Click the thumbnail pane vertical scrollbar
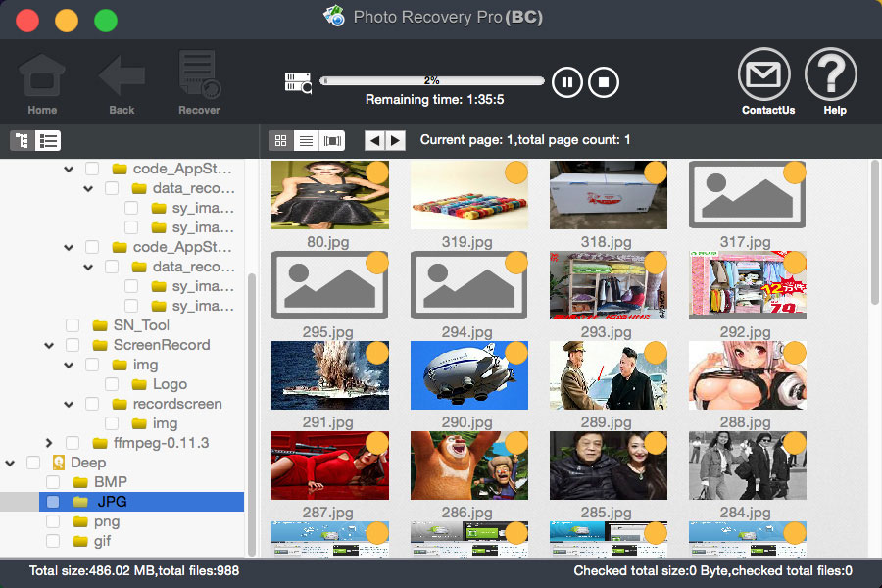The height and width of the screenshot is (588, 882). point(875,233)
